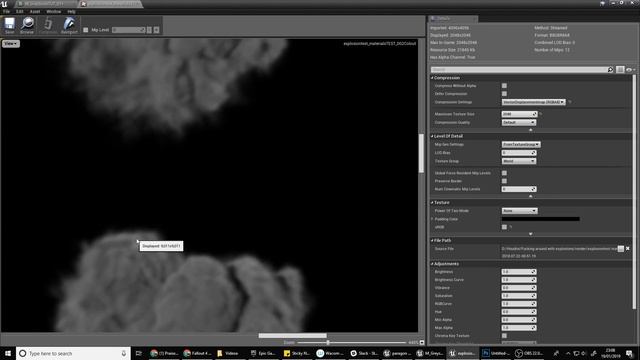640x360 pixels.
Task: Reimport the texture with the Reimport tool
Action: [69, 25]
